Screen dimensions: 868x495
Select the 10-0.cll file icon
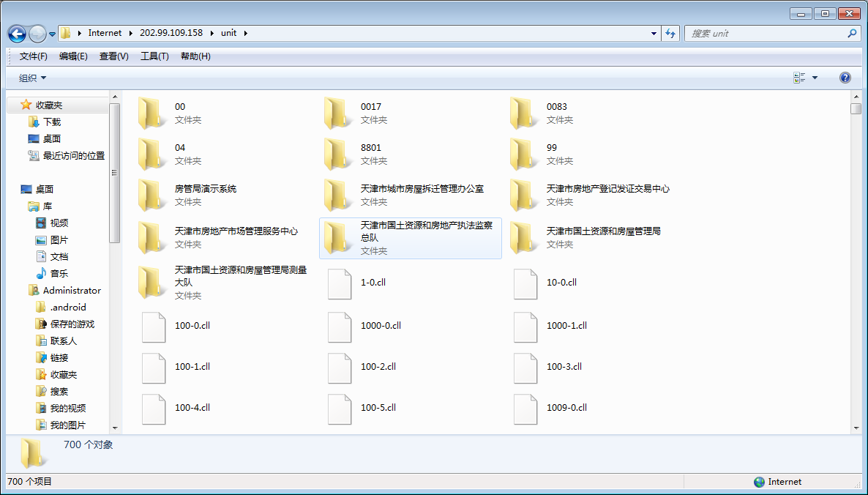525,284
